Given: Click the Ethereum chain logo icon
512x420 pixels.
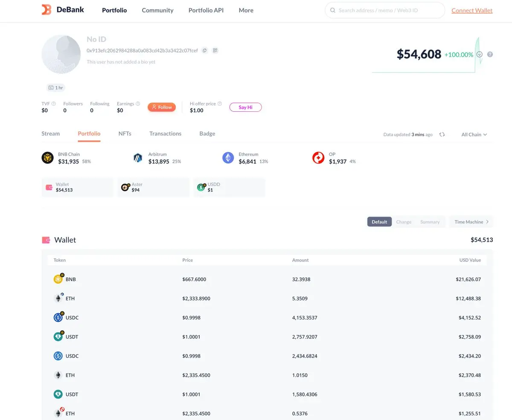Looking at the screenshot, I should pos(228,158).
